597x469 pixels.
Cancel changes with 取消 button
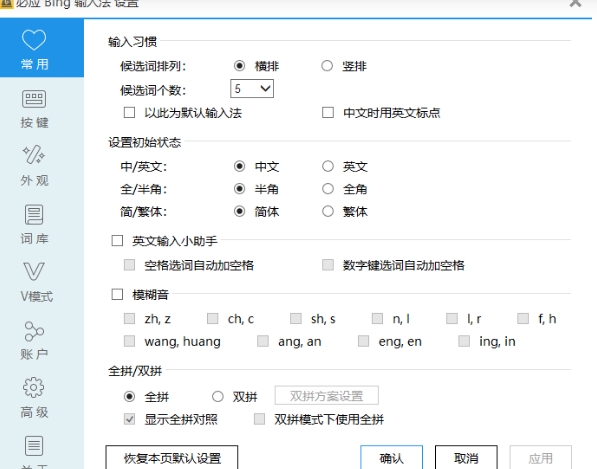[466, 458]
